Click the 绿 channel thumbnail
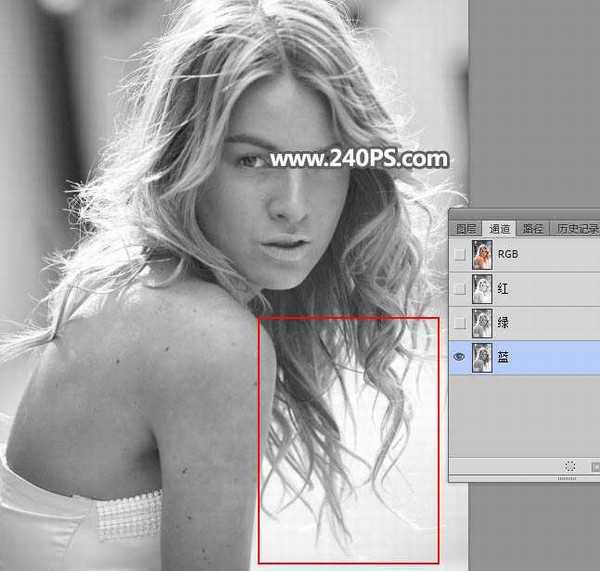Screen dimensions: 600x571 [482, 323]
